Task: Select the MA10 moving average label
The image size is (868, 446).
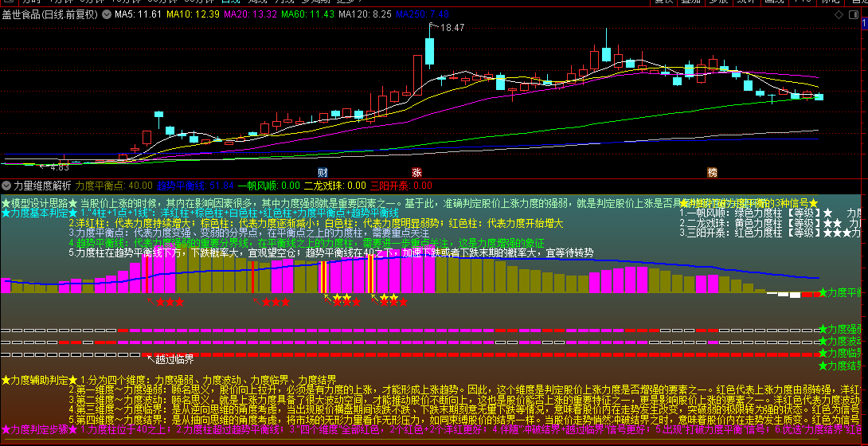Action: click(x=193, y=14)
